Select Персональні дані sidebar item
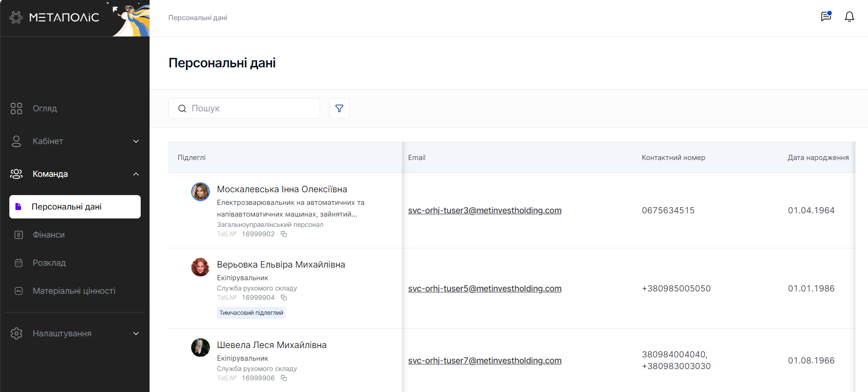The image size is (868, 392). [75, 207]
